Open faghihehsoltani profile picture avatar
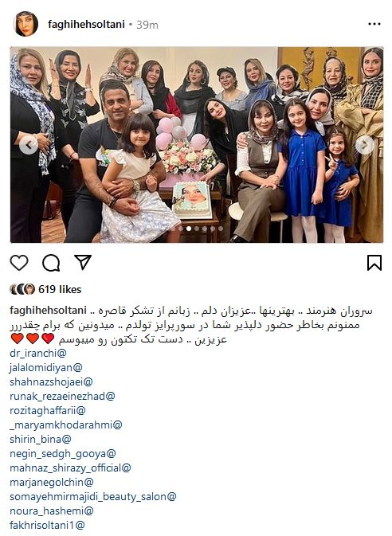The height and width of the screenshot is (536, 392). coord(25,24)
